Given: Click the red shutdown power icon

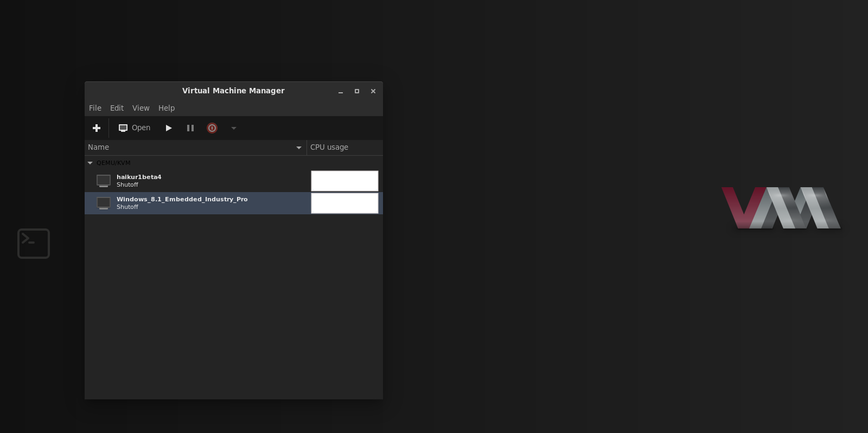Looking at the screenshot, I should pyautogui.click(x=212, y=128).
